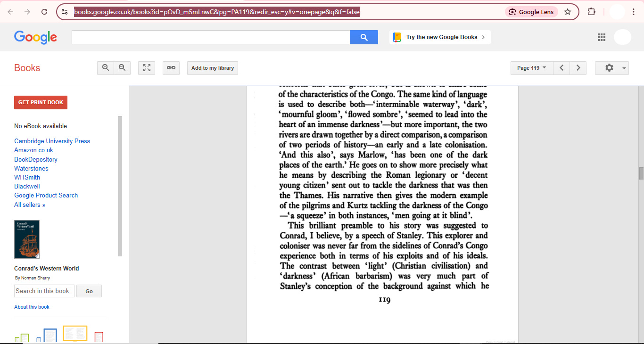Screen dimensions: 644x344
Task: Click the browser back arrow
Action: click(10, 12)
